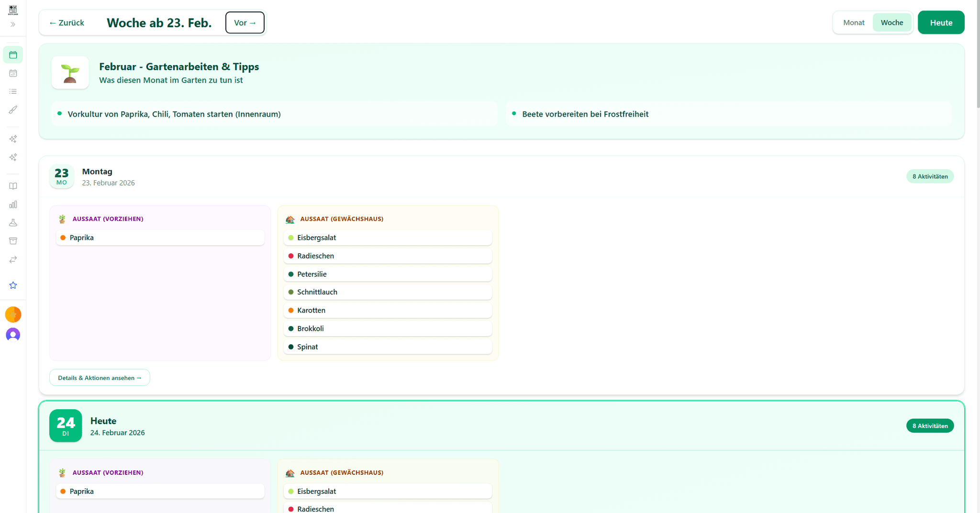This screenshot has width=980, height=513.
Task: Click Paprika item under Montag Vorziehen
Action: (160, 238)
